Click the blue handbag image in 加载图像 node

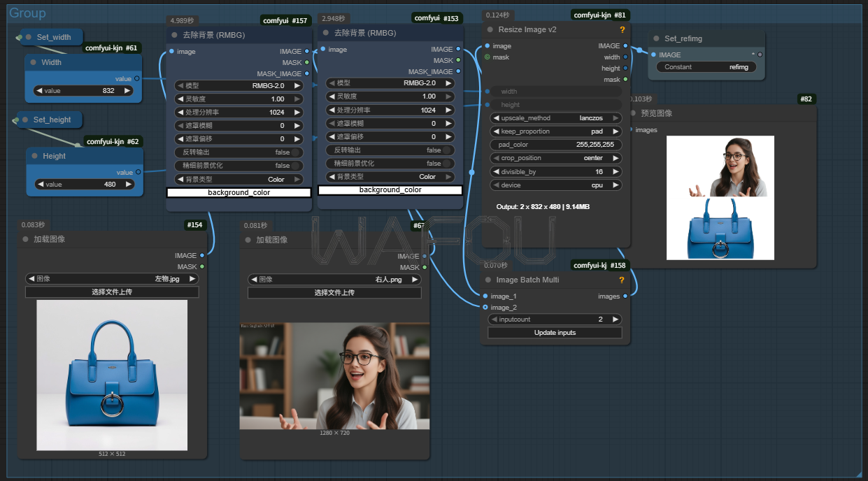click(112, 375)
